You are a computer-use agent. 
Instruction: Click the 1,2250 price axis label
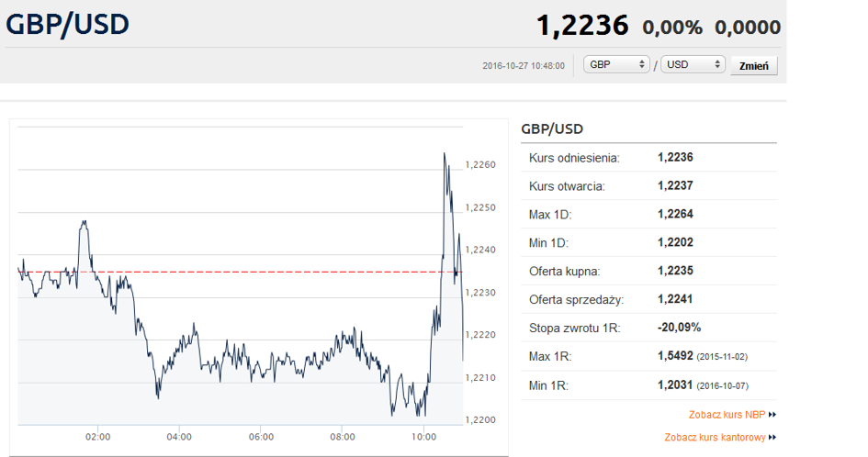point(480,208)
